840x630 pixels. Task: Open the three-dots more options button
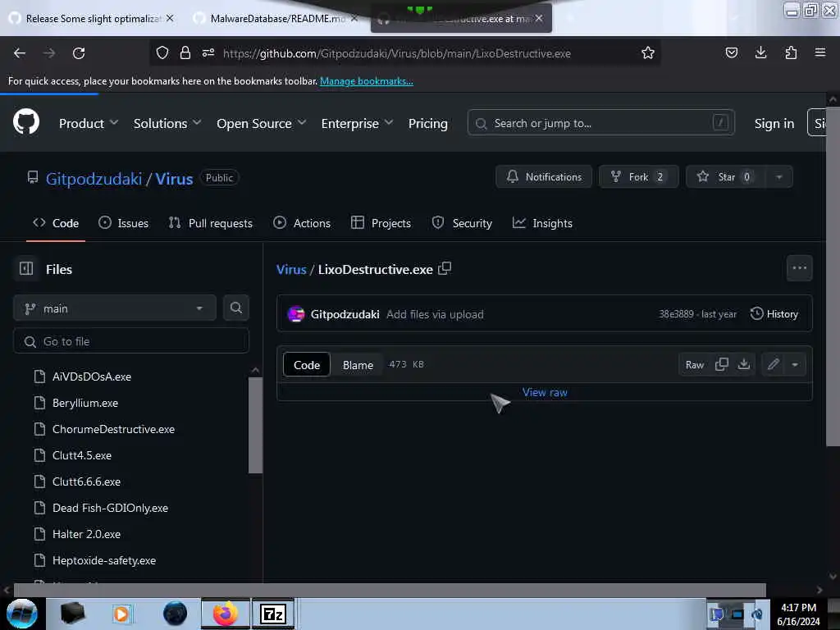tap(799, 268)
